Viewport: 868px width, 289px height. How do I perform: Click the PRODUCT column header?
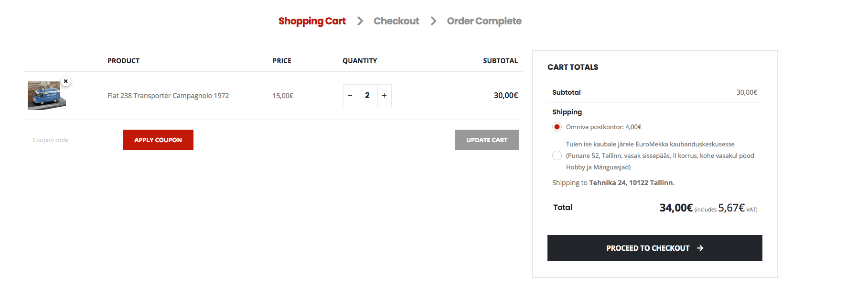tap(123, 61)
